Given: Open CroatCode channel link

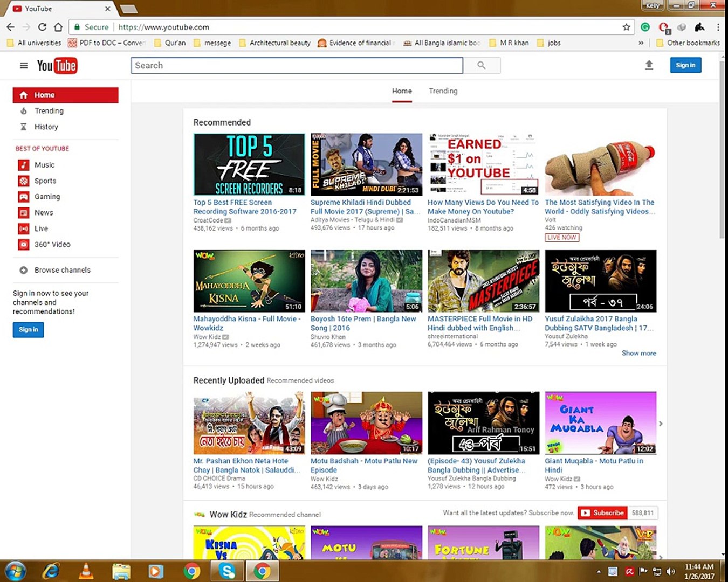Looking at the screenshot, I should [208, 220].
